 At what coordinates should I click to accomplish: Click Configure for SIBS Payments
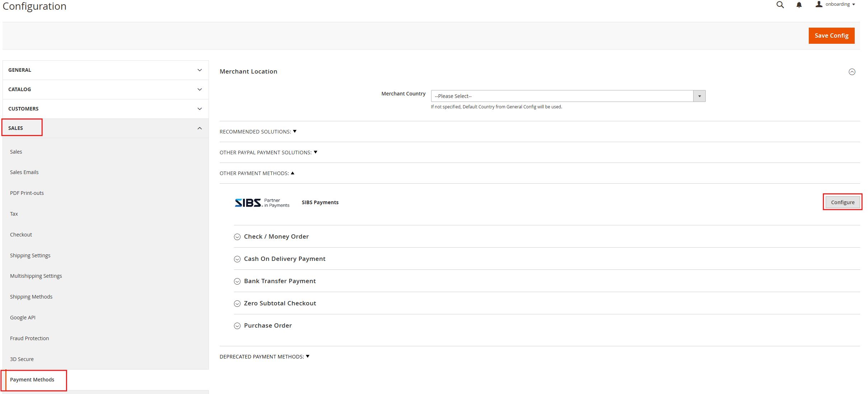[x=842, y=202]
